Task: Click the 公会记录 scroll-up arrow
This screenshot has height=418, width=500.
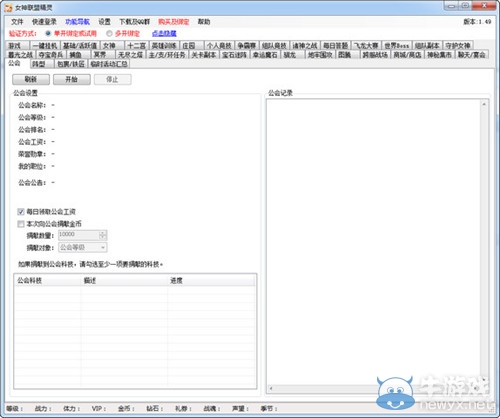Action: point(484,104)
